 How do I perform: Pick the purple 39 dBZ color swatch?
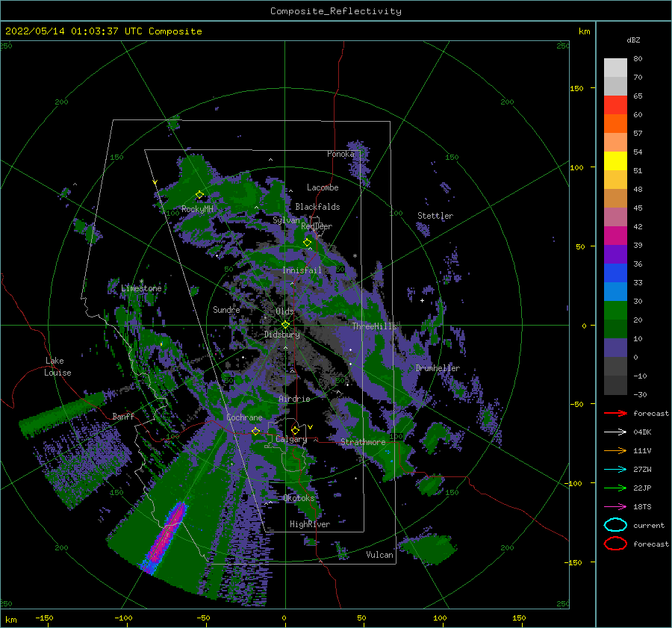(x=615, y=254)
